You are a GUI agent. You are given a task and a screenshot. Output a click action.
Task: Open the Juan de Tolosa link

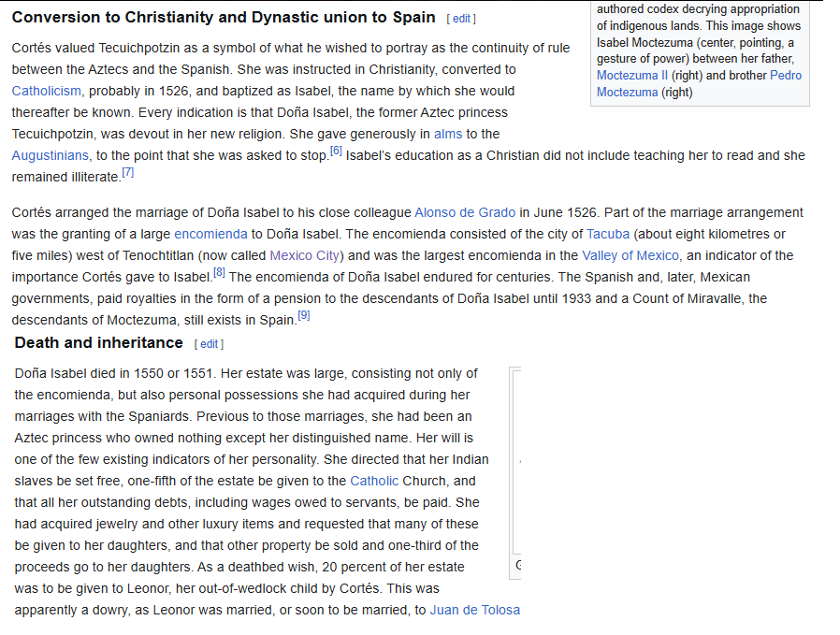point(474,610)
